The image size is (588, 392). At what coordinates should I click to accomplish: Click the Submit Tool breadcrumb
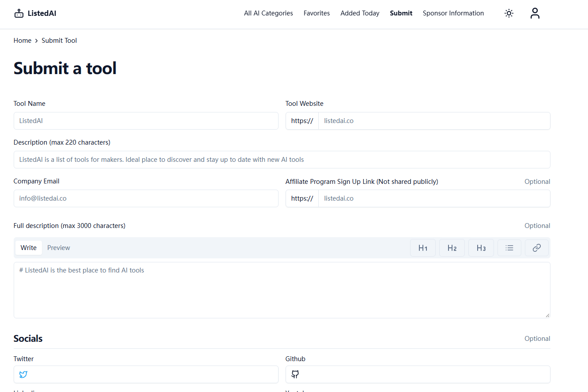point(59,41)
